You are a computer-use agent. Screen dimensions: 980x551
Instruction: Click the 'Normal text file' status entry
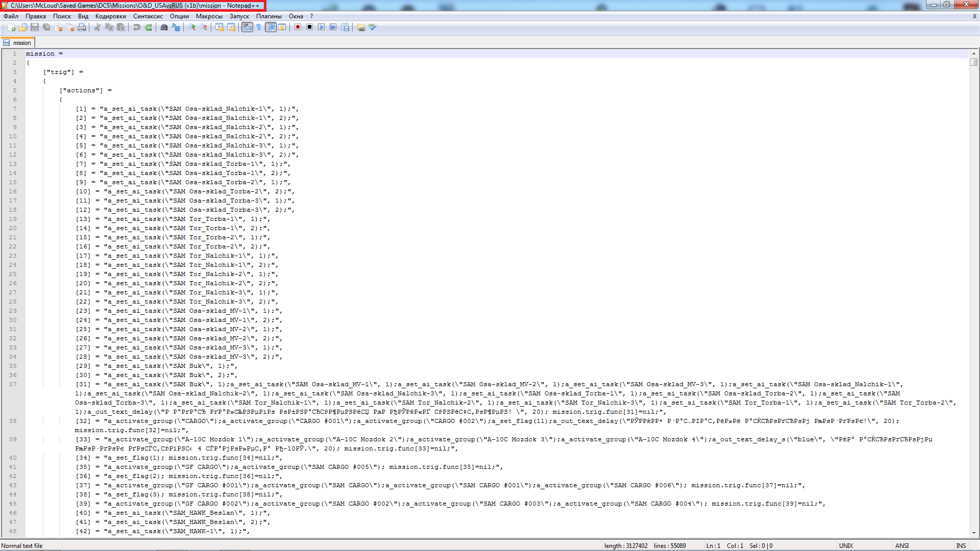click(x=22, y=546)
